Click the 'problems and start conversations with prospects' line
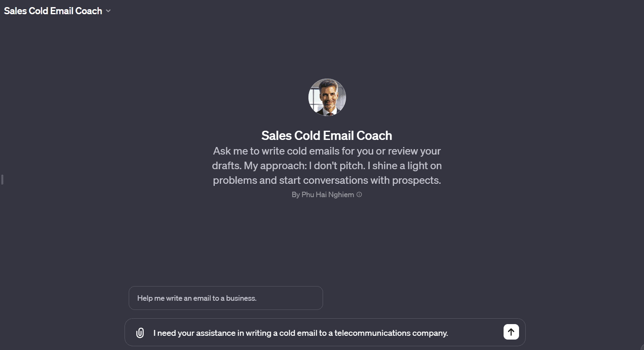 [327, 180]
